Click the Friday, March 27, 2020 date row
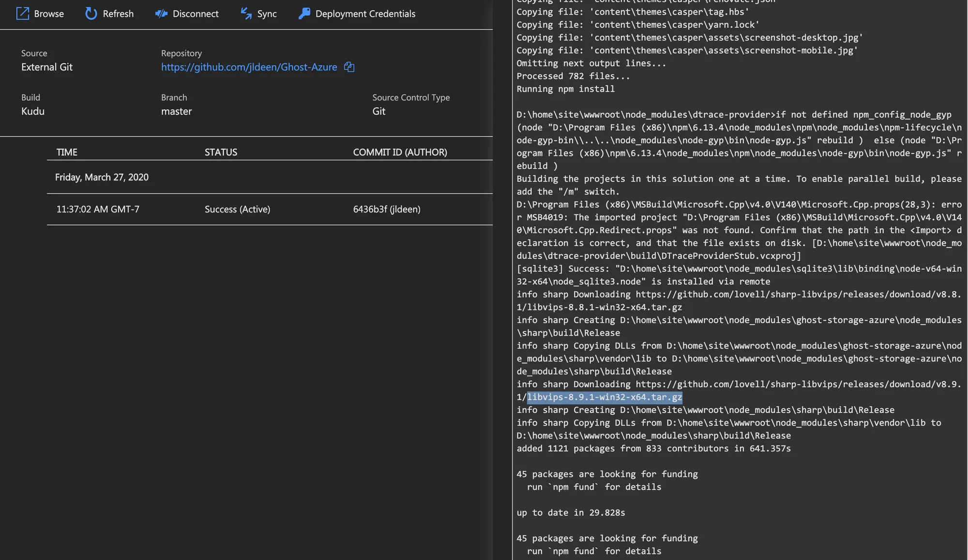Image resolution: width=968 pixels, height=560 pixels. coord(102,177)
